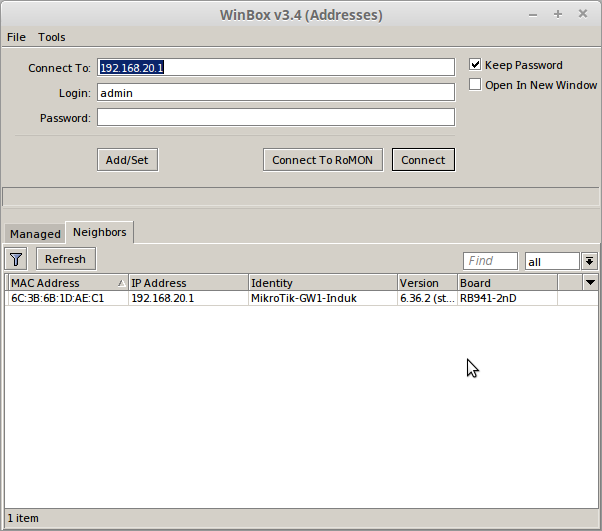This screenshot has height=531, width=602.
Task: Open the Tools menu
Action: point(51,37)
